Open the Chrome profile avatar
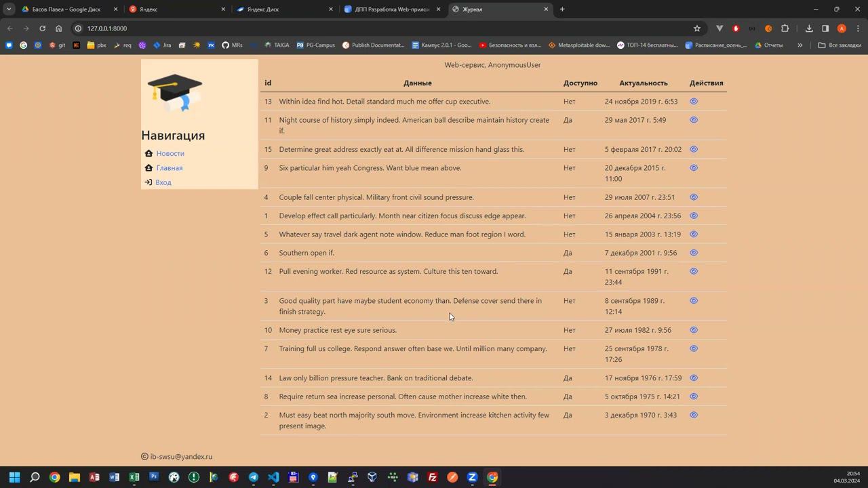868x488 pixels. click(842, 28)
